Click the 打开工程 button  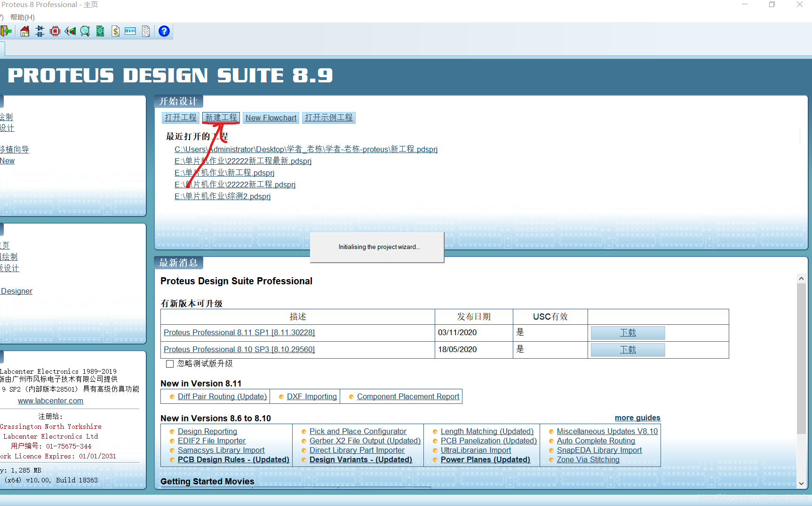181,118
